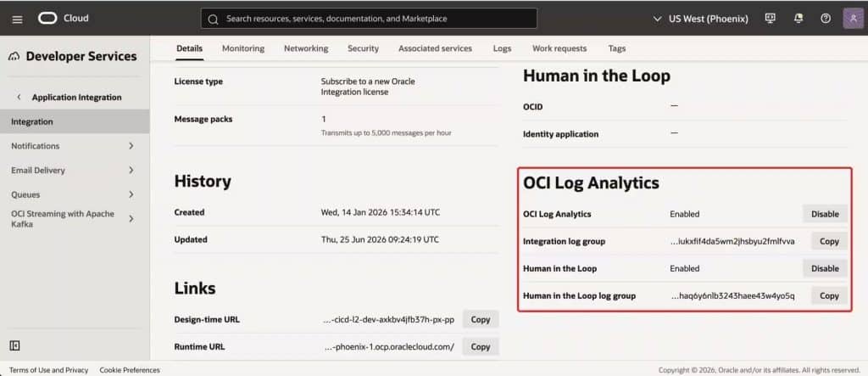The width and height of the screenshot is (868, 376).
Task: Click the Created date value
Action: (x=381, y=212)
